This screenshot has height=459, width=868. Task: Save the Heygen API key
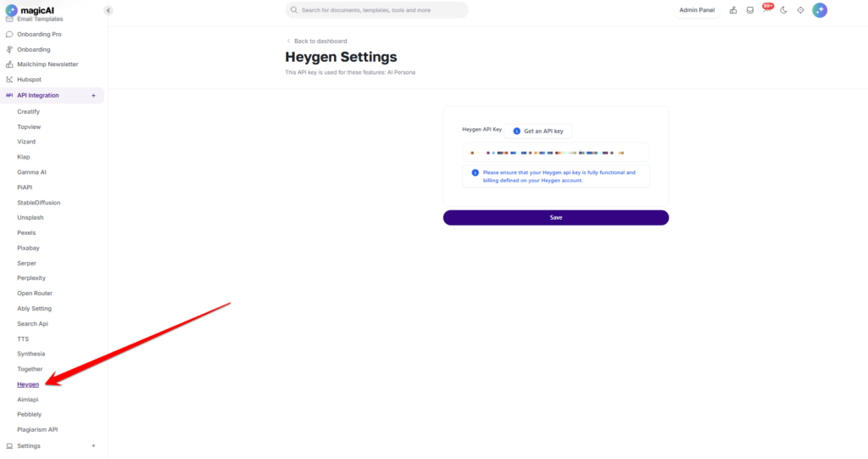556,217
